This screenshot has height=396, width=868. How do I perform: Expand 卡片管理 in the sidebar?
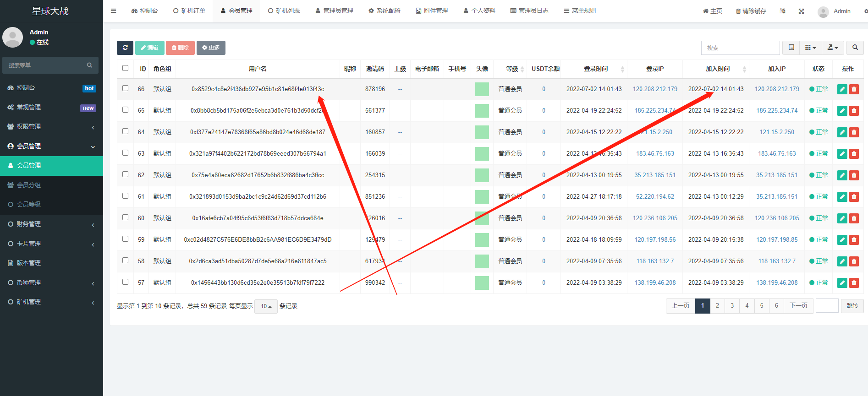pos(51,244)
